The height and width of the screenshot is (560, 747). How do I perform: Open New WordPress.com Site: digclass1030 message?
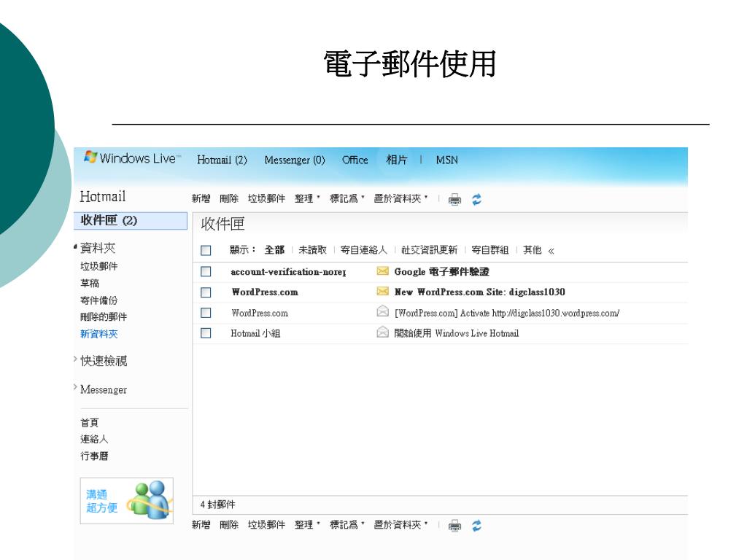pos(480,292)
